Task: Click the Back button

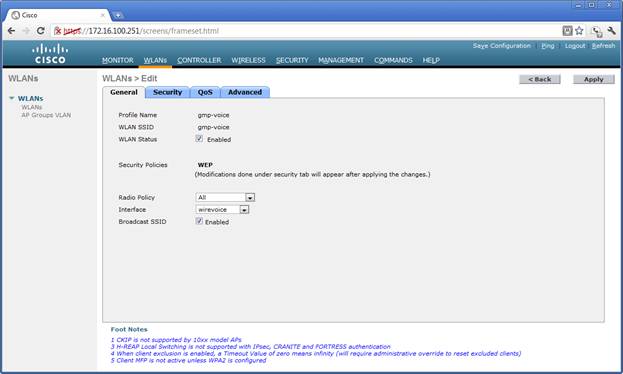Action: point(540,79)
